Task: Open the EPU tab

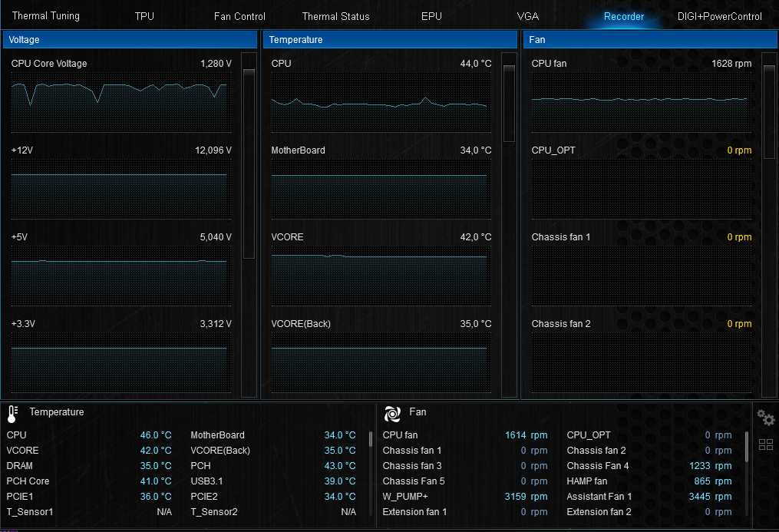Action: click(x=431, y=16)
